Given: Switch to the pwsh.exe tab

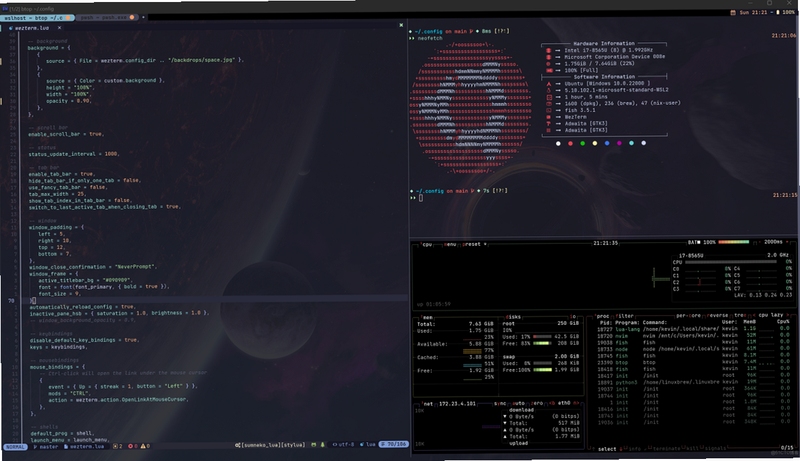Looking at the screenshot, I should click(107, 17).
